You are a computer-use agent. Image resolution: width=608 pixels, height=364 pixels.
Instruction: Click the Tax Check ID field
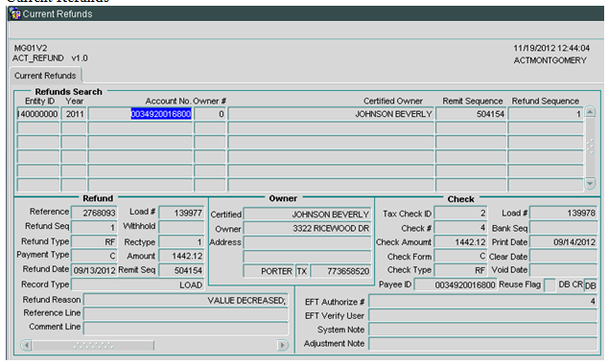click(x=460, y=213)
